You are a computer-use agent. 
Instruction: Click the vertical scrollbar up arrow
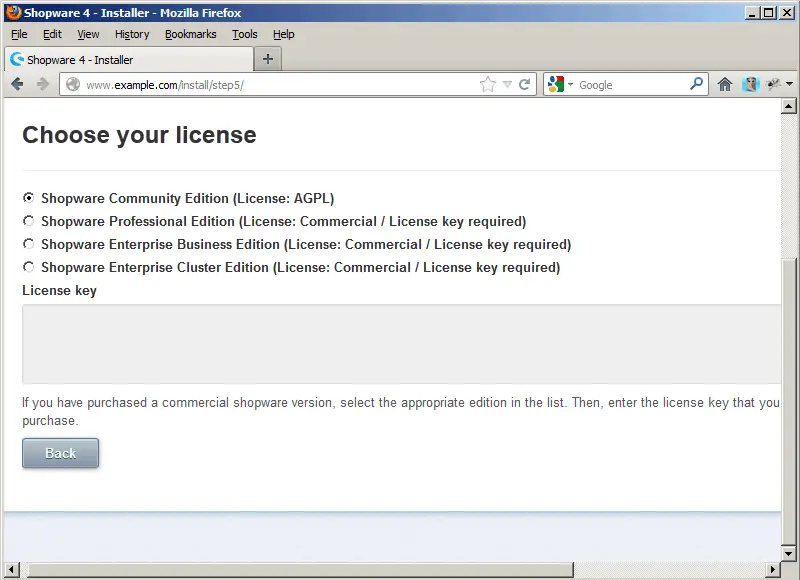pyautogui.click(x=788, y=106)
